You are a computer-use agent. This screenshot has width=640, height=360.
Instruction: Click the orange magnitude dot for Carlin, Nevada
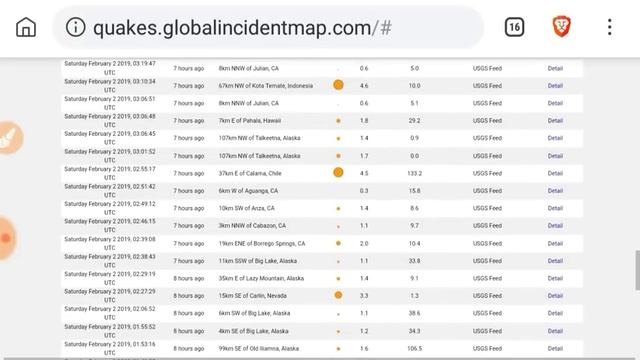point(338,295)
